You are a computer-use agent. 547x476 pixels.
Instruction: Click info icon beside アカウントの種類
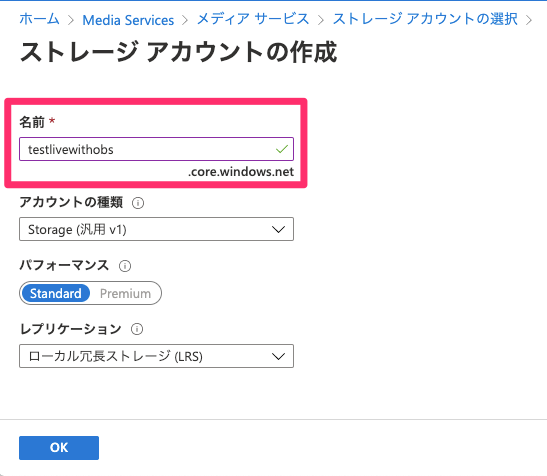138,203
